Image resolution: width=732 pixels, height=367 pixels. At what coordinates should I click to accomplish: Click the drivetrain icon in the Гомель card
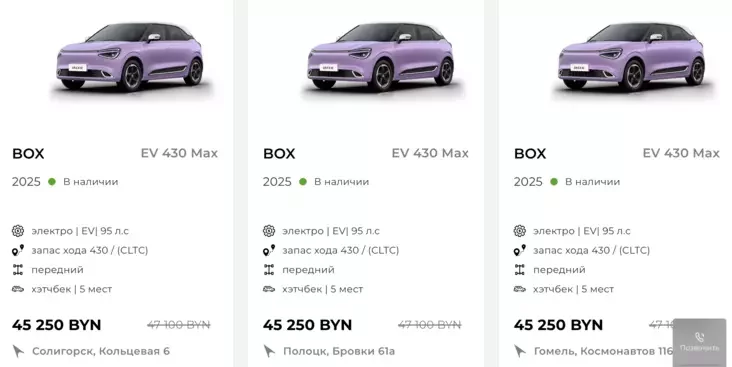(520, 269)
